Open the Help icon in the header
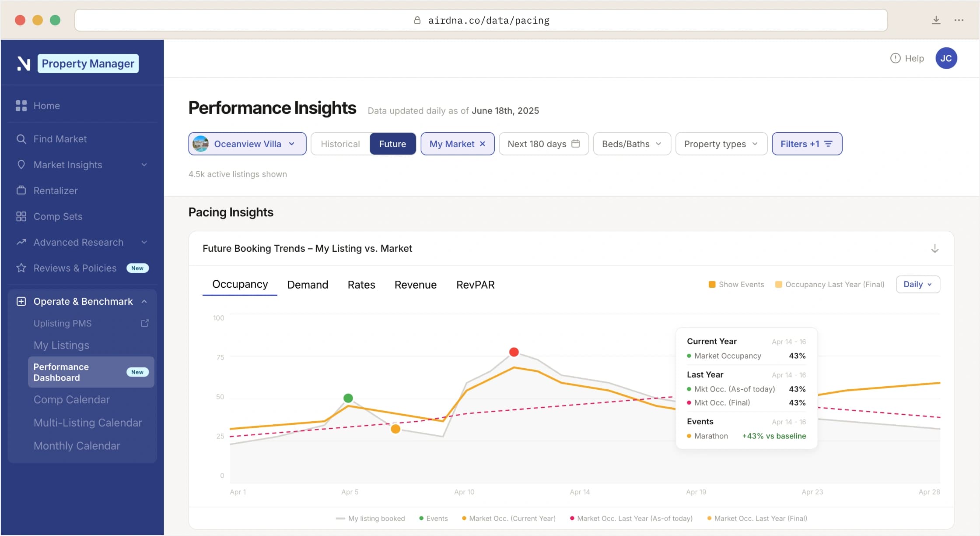Image resolution: width=980 pixels, height=536 pixels. (895, 58)
